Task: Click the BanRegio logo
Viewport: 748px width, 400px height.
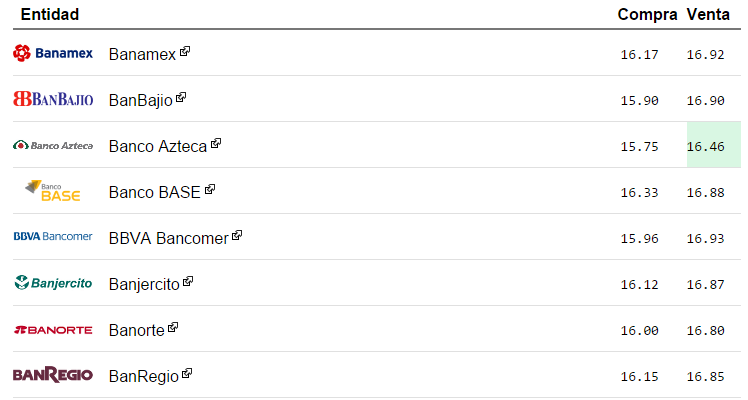Action: click(x=53, y=375)
